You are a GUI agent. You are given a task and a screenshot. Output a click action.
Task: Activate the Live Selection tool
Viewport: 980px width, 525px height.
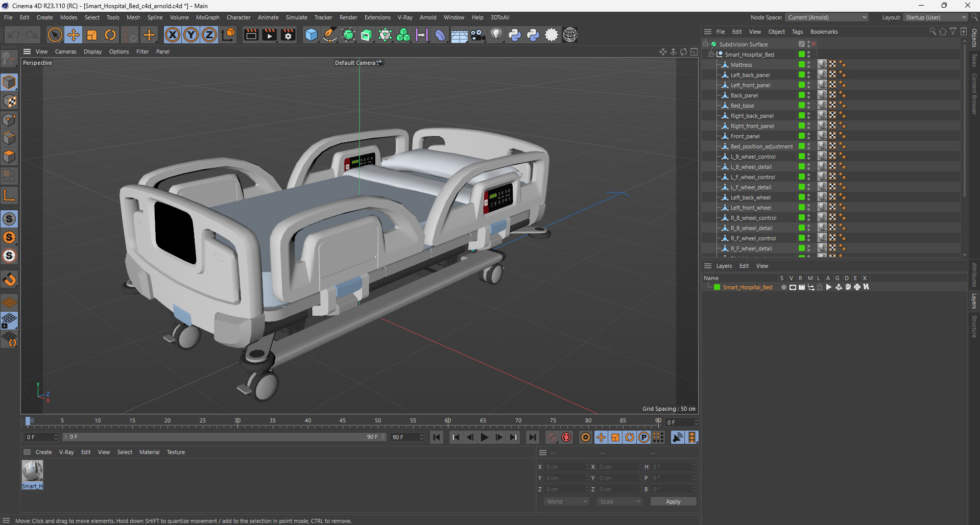pyautogui.click(x=55, y=35)
